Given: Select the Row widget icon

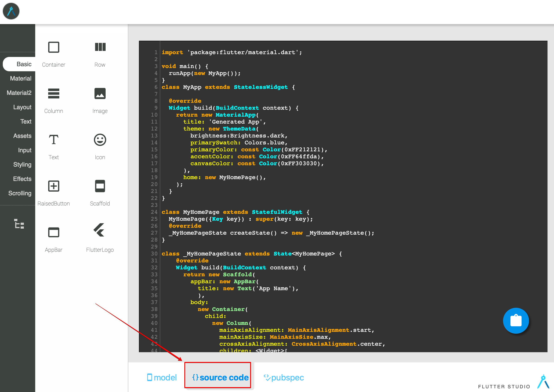Looking at the screenshot, I should [100, 47].
